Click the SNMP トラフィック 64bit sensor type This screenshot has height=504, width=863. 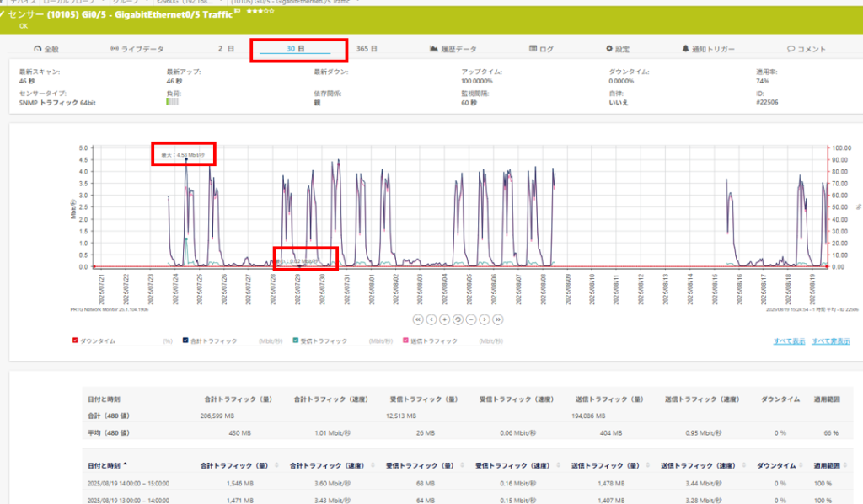(57, 103)
